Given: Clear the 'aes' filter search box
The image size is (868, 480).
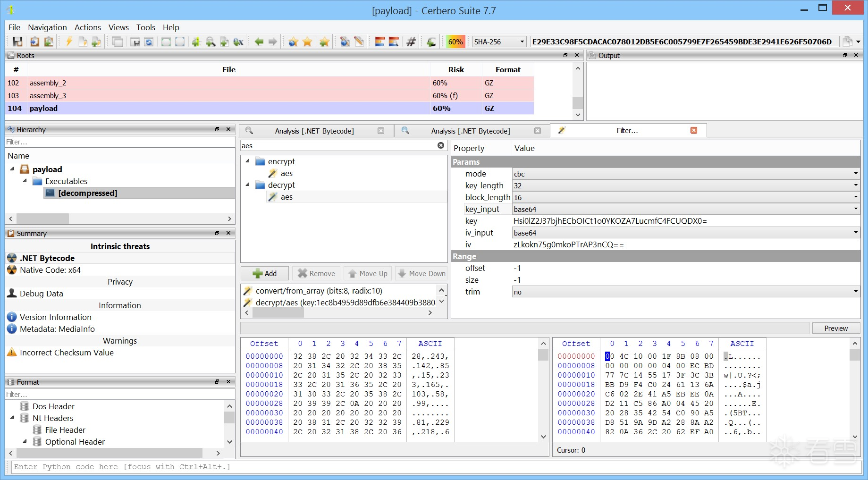Looking at the screenshot, I should [440, 145].
